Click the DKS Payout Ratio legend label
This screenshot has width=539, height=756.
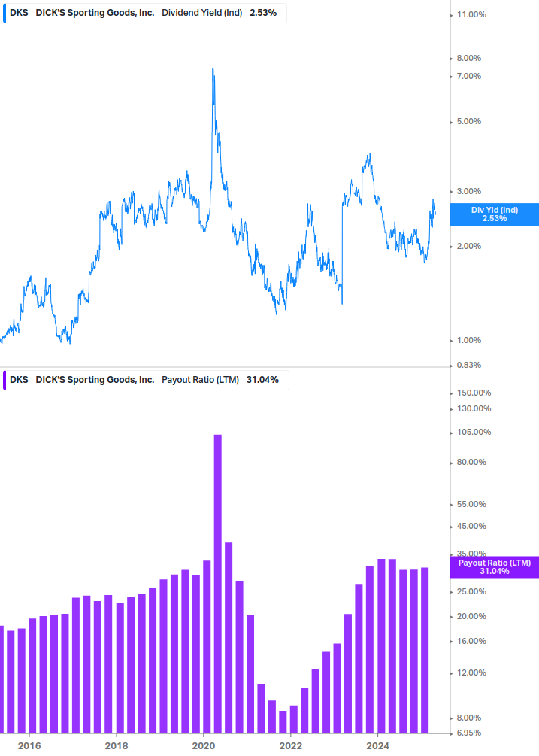pyautogui.click(x=146, y=380)
